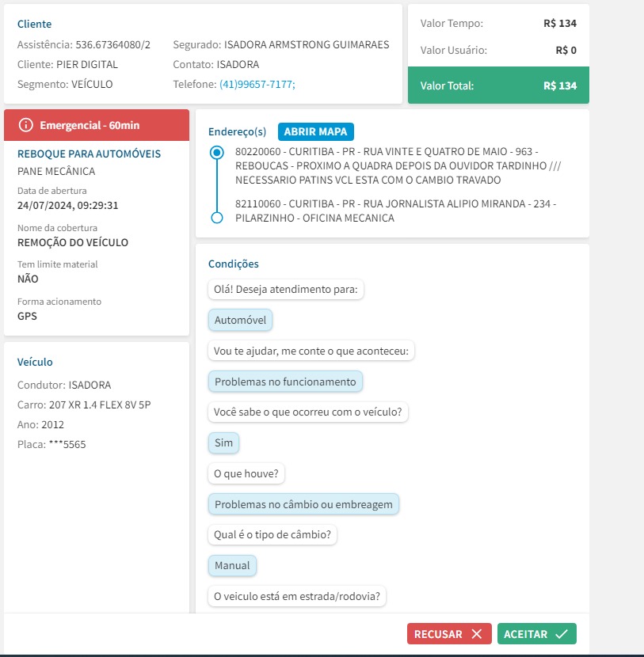This screenshot has width=644, height=657.
Task: Click the "REBOQUE PARA AUTOMÓVEIS" service title
Action: coord(90,154)
